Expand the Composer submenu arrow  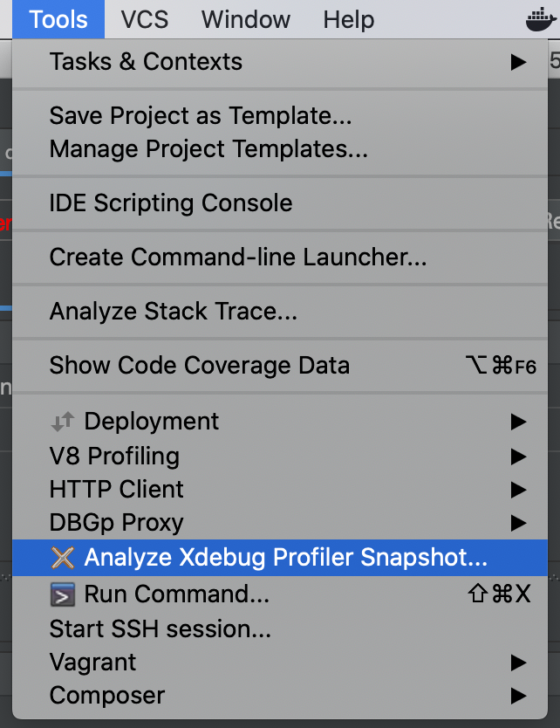click(518, 696)
